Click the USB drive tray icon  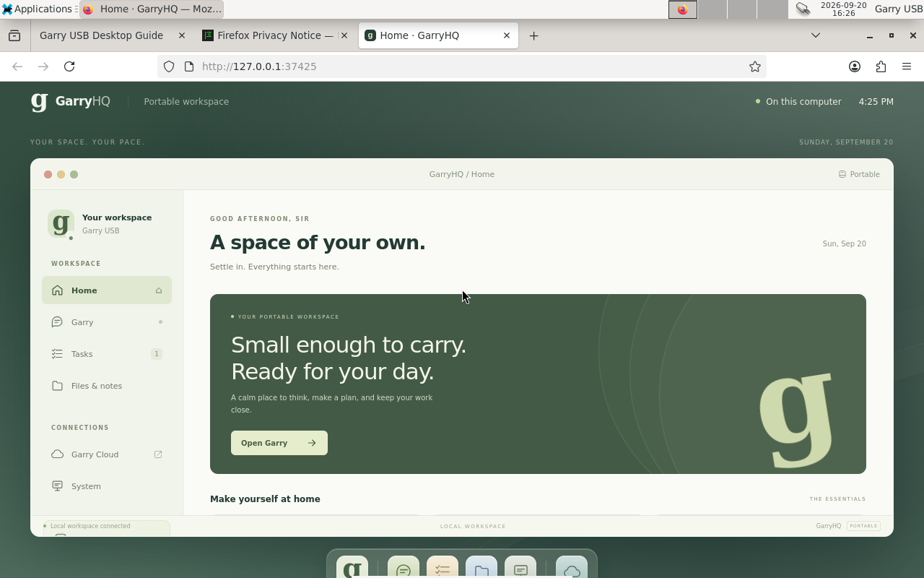click(x=803, y=9)
